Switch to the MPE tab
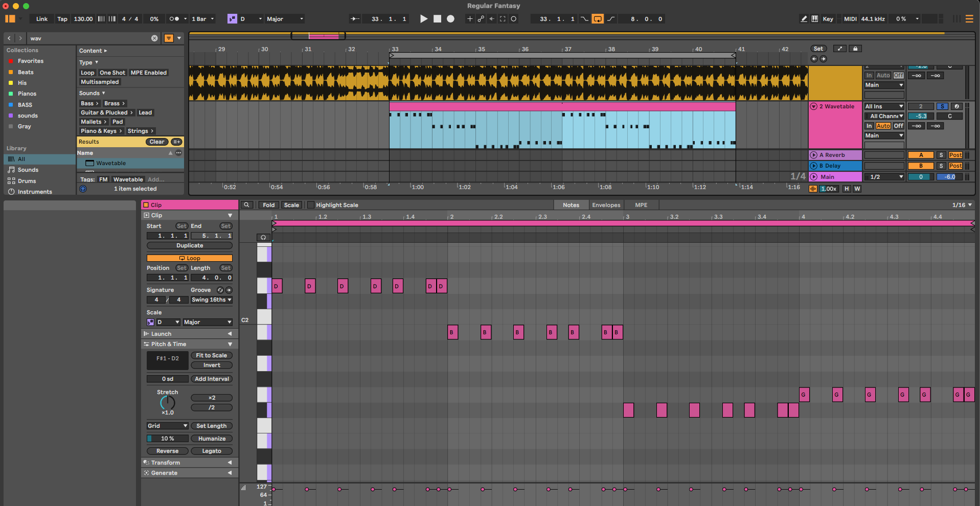This screenshot has width=980, height=506. [641, 205]
